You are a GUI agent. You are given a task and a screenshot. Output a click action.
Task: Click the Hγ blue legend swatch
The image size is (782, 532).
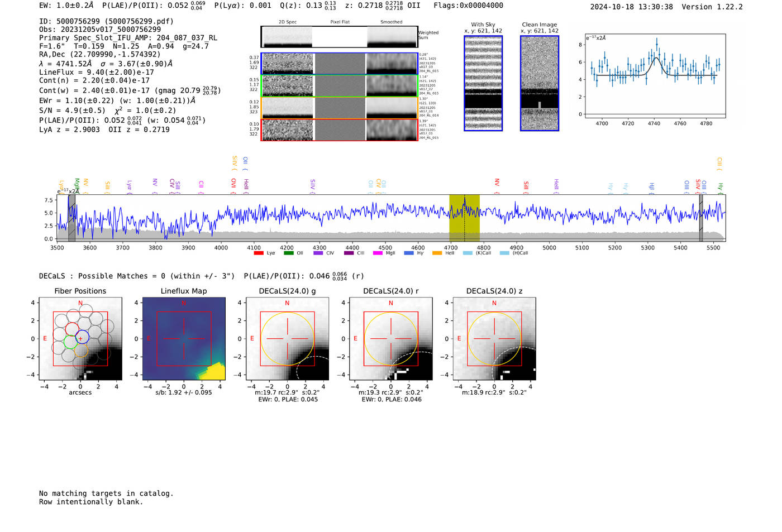coord(409,253)
